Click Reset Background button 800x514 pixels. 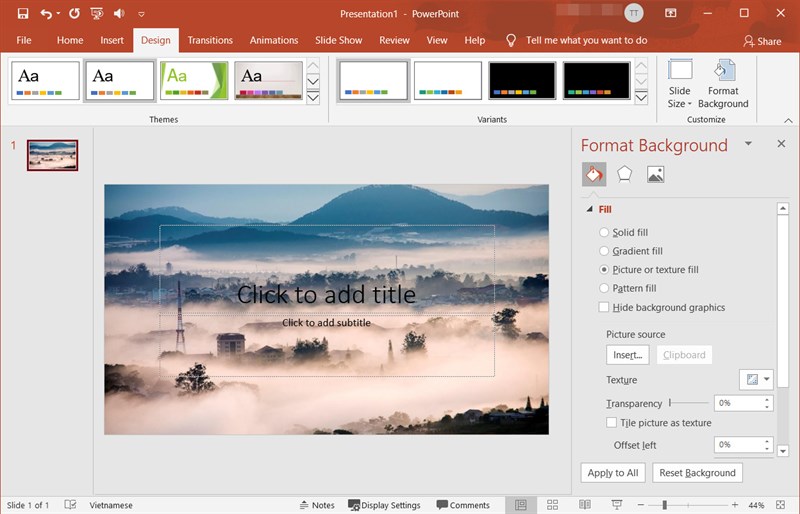pos(697,473)
